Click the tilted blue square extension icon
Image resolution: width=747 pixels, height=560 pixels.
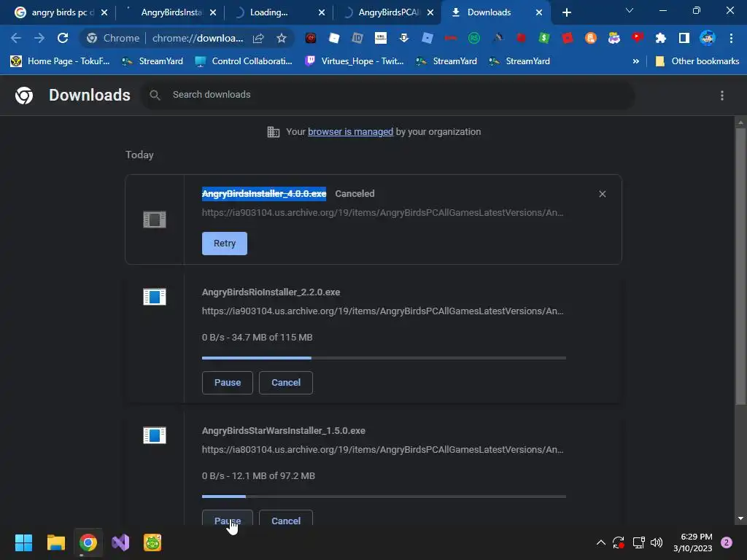point(427,38)
